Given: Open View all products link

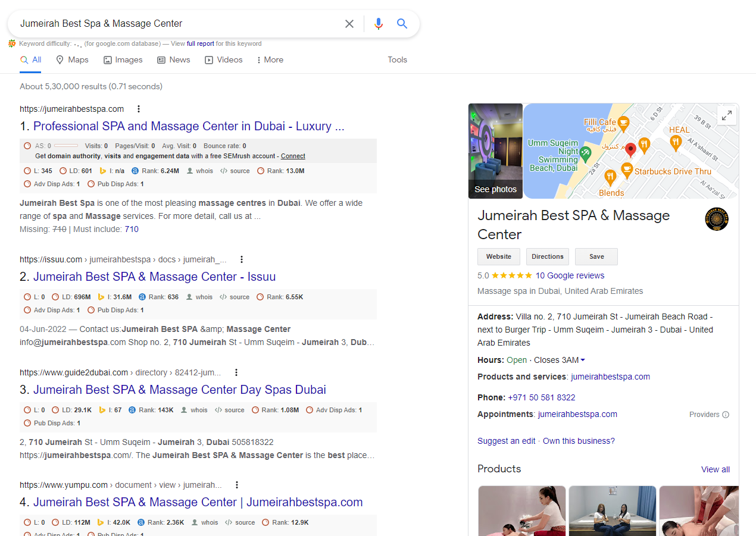Looking at the screenshot, I should [715, 469].
